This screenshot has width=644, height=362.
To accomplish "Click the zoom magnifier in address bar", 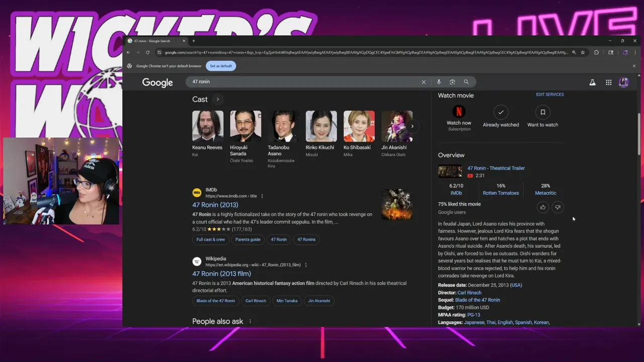I will [574, 52].
